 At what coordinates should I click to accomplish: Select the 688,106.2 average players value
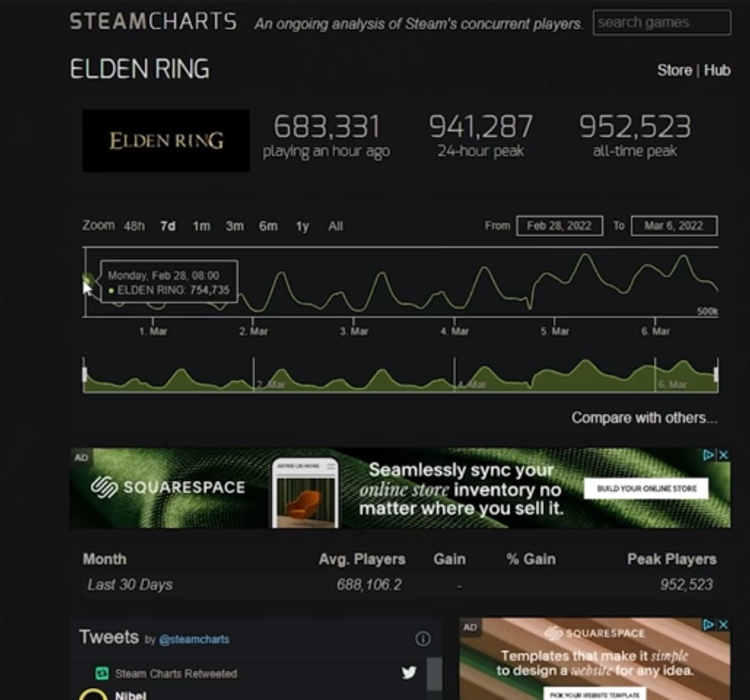coord(369,585)
